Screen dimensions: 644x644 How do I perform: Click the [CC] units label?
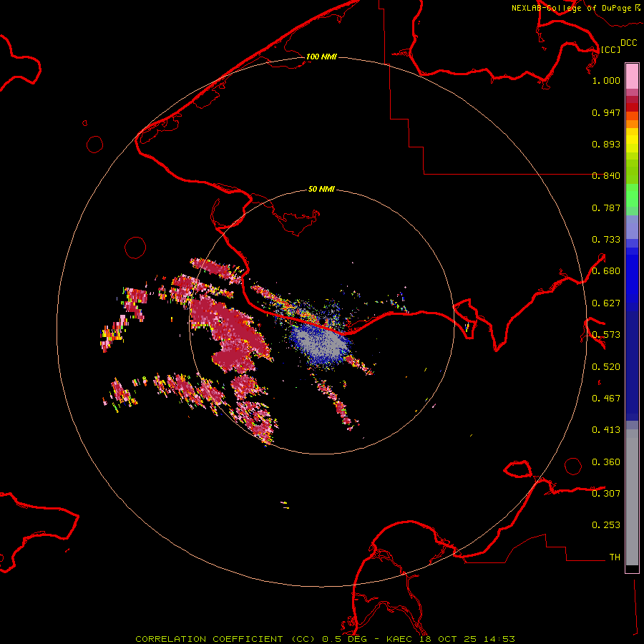coord(610,49)
